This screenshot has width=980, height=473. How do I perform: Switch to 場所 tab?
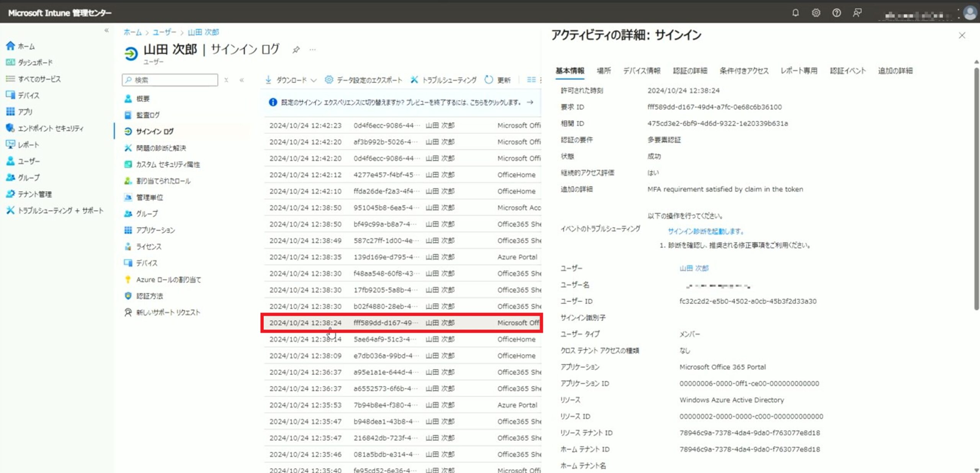coord(604,70)
